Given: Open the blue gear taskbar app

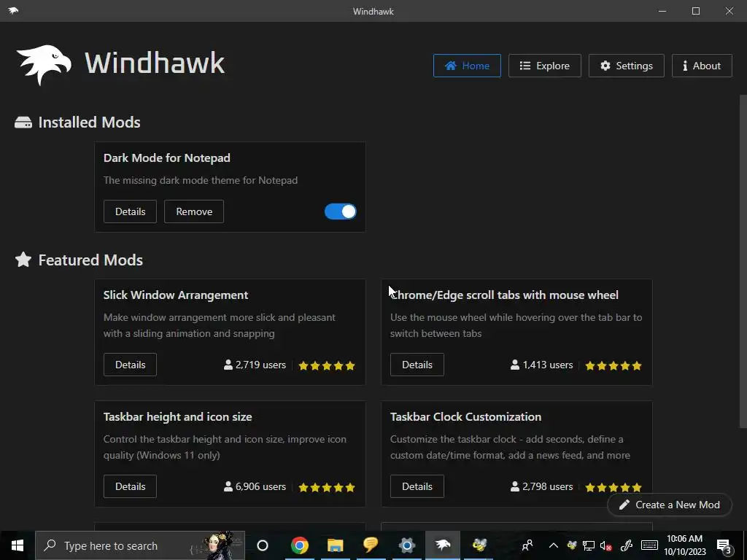Looking at the screenshot, I should (x=407, y=545).
